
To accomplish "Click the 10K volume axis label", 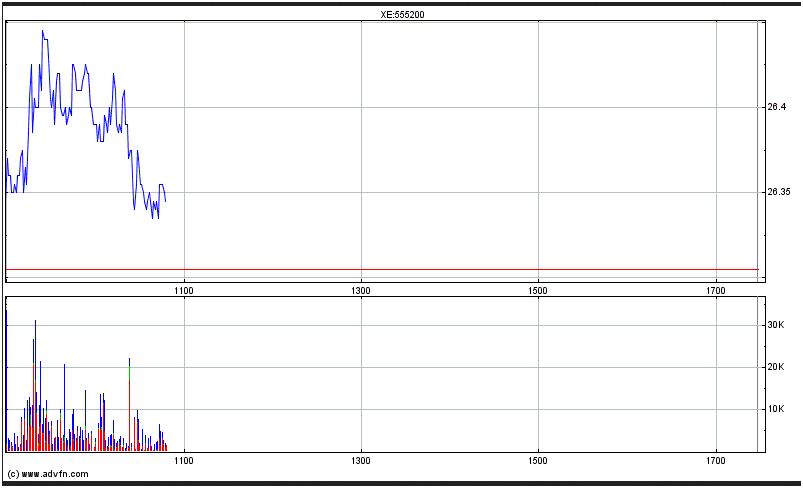I will click(x=776, y=409).
